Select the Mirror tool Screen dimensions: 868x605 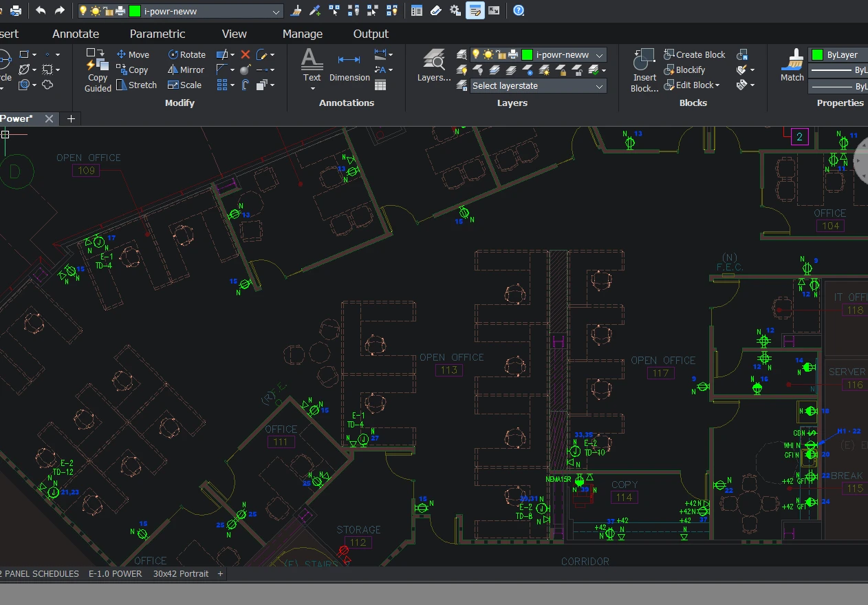(186, 70)
